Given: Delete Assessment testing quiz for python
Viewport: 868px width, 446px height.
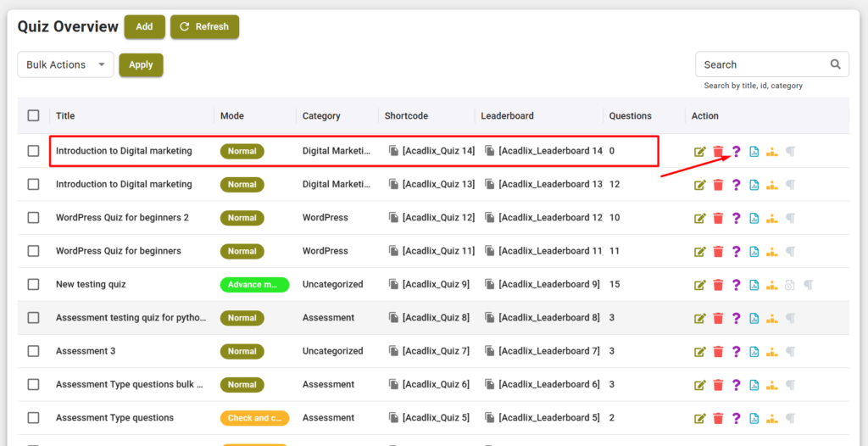Looking at the screenshot, I should [718, 318].
